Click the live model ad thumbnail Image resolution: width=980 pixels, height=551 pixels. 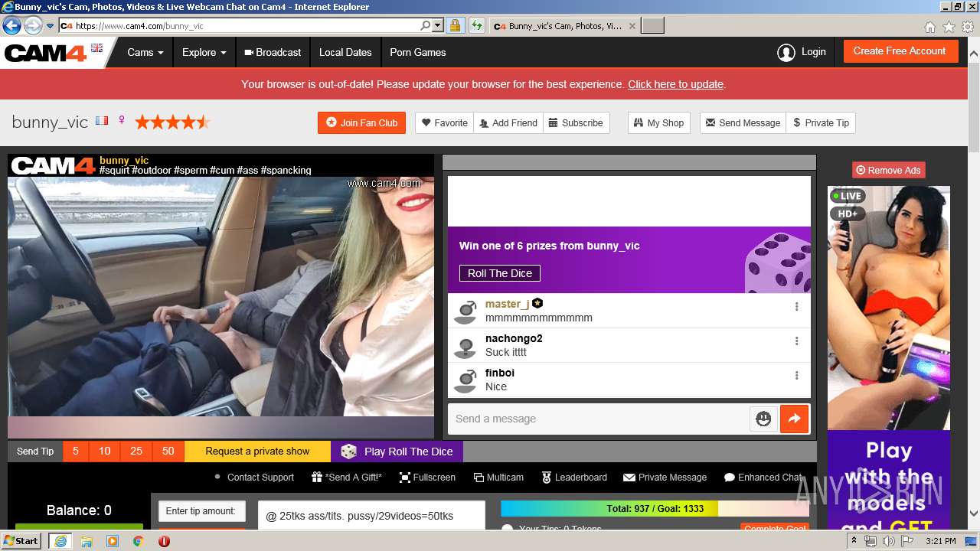888,308
